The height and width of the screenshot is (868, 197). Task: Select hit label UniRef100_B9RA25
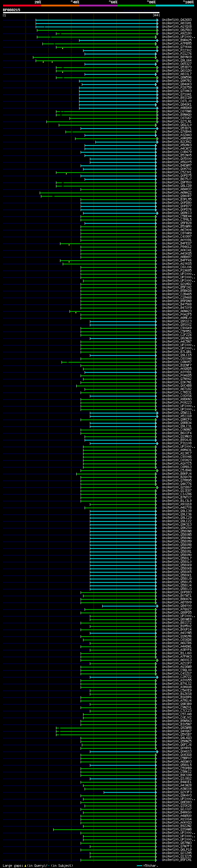click(x=177, y=40)
